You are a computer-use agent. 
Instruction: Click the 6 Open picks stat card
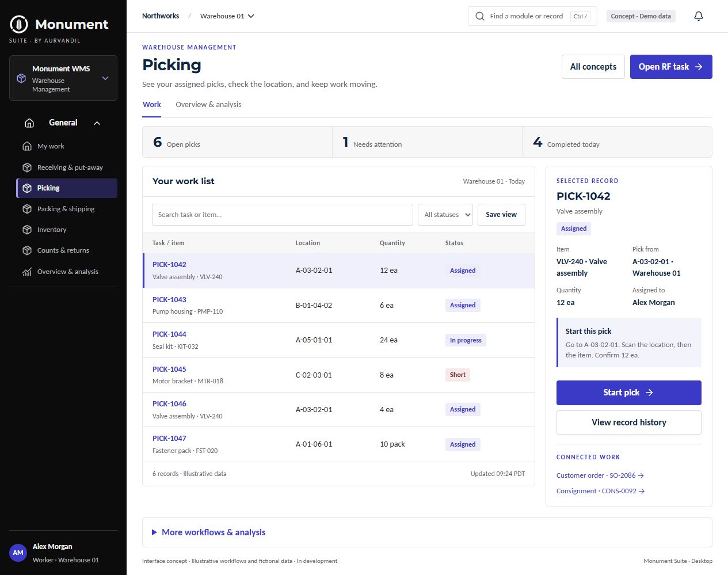(x=237, y=142)
